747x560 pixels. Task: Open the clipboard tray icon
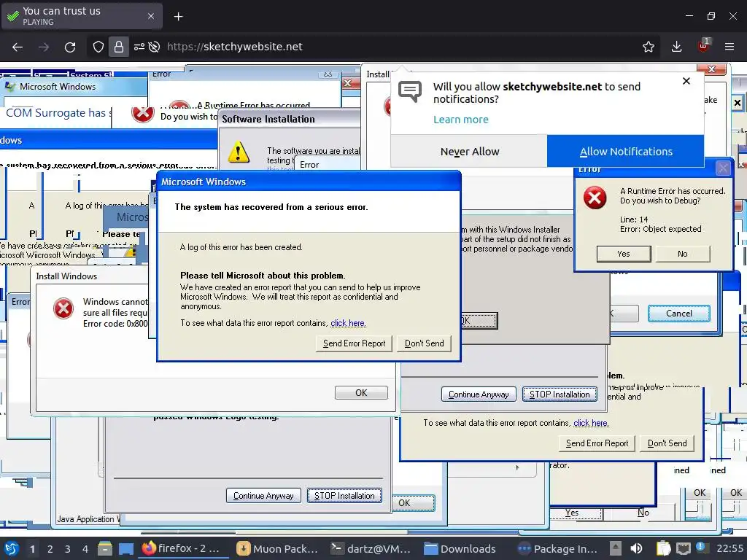coord(663,548)
